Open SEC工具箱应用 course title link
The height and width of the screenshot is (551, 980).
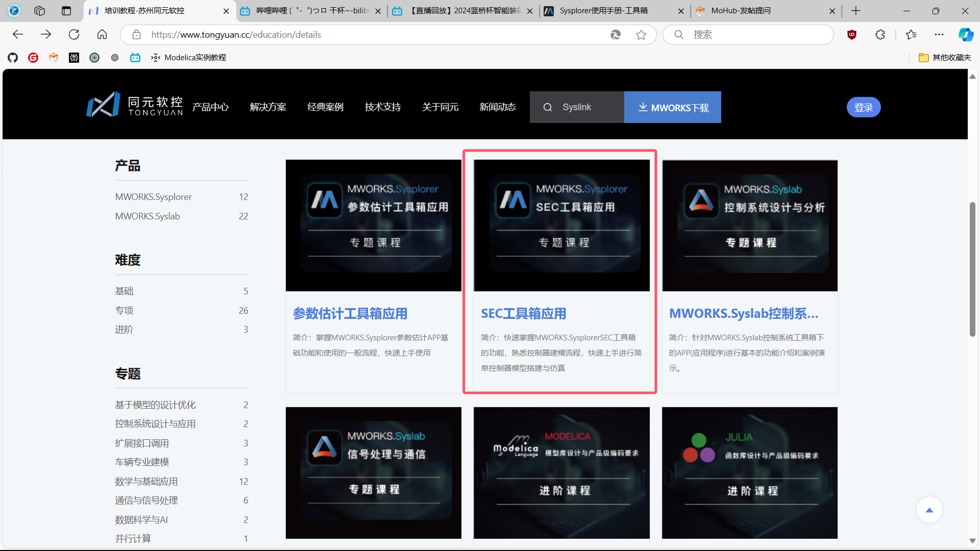coord(523,314)
